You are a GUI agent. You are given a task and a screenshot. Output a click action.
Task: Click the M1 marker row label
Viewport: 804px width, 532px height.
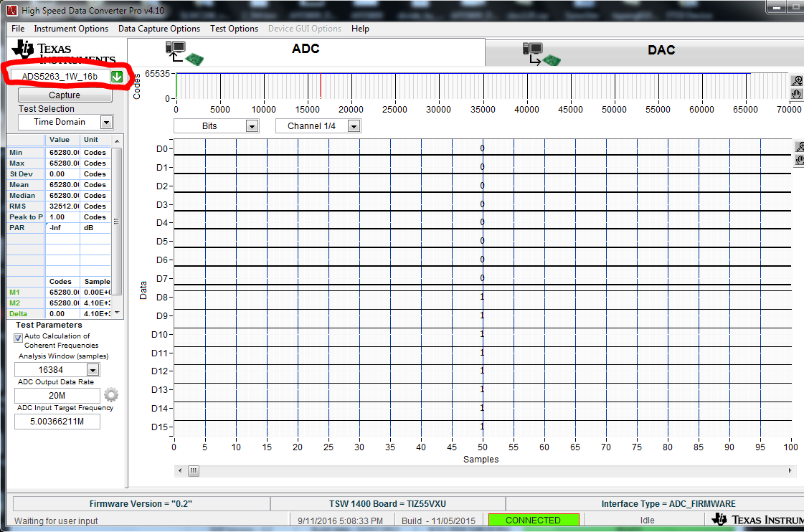[x=26, y=292]
